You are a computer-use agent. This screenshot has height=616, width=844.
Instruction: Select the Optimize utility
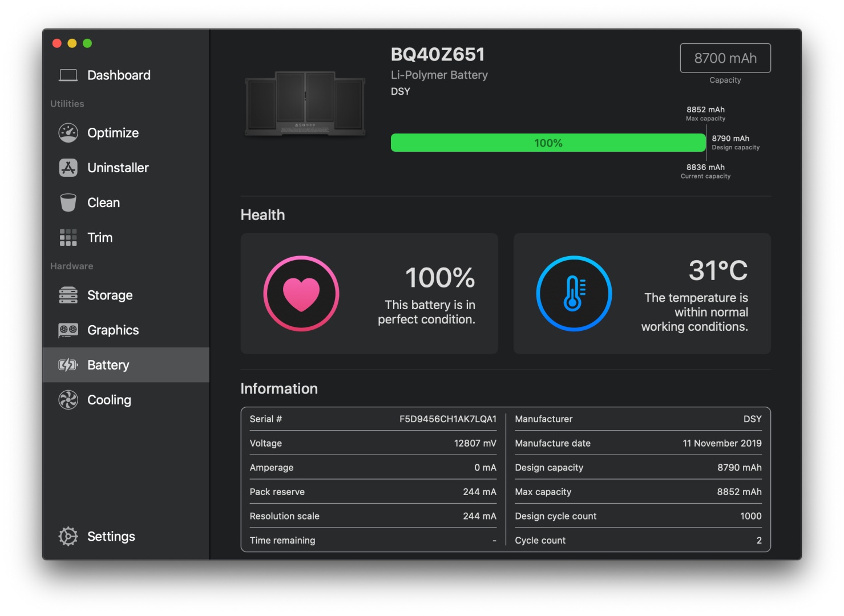[112, 132]
